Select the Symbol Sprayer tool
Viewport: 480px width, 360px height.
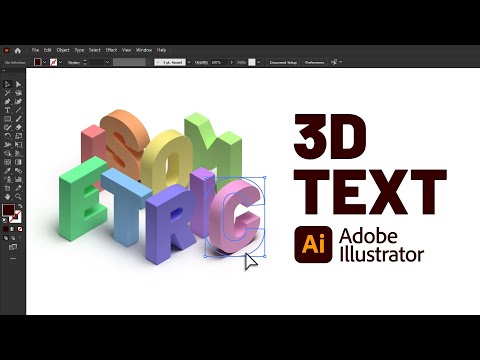7,179
